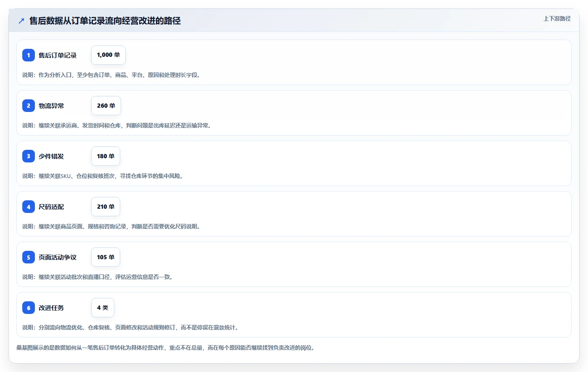Click the description starting 分别流向物流优化
Screen dimensions: 588x372
132,327
